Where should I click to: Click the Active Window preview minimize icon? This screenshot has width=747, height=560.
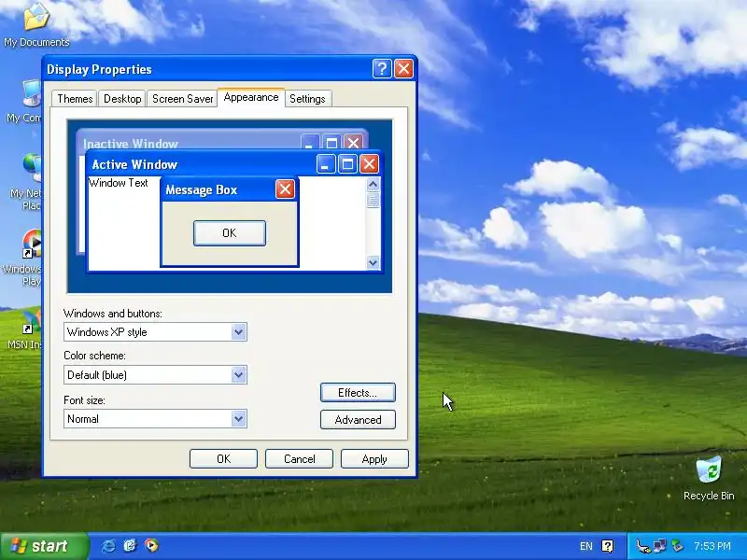(326, 164)
